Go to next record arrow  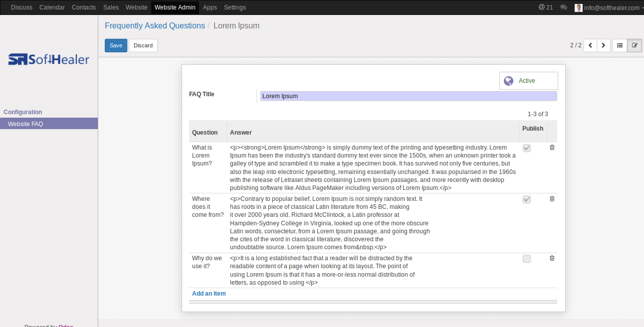tap(604, 45)
